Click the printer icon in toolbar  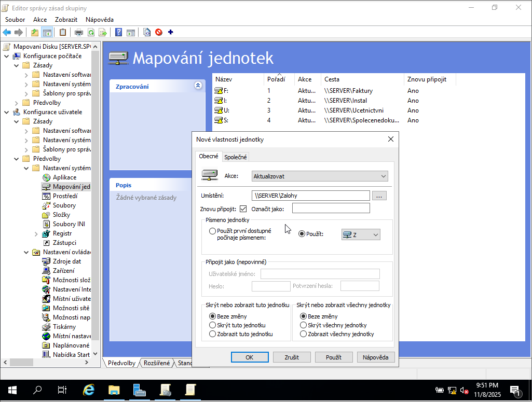point(79,32)
